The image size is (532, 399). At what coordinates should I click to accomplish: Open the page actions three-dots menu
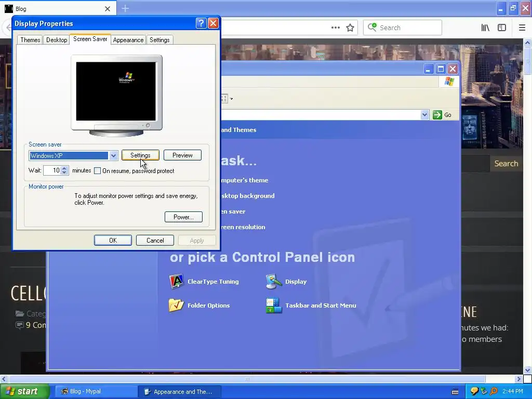(336, 28)
